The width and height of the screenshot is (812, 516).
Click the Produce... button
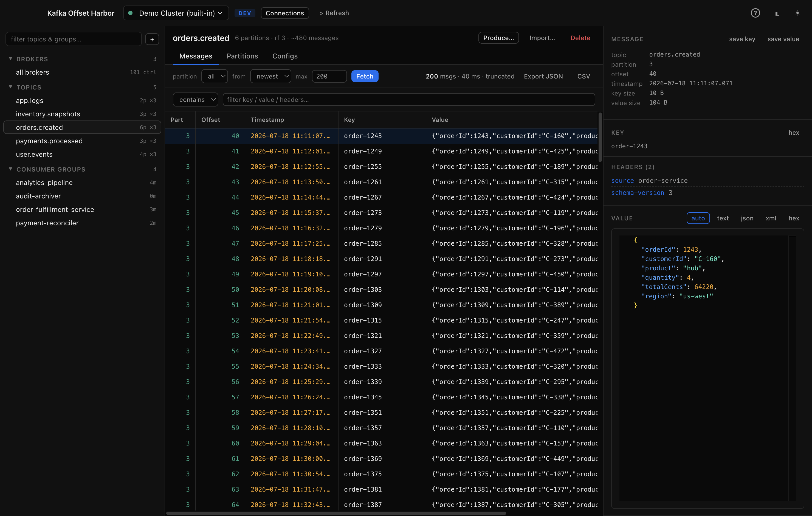(498, 38)
